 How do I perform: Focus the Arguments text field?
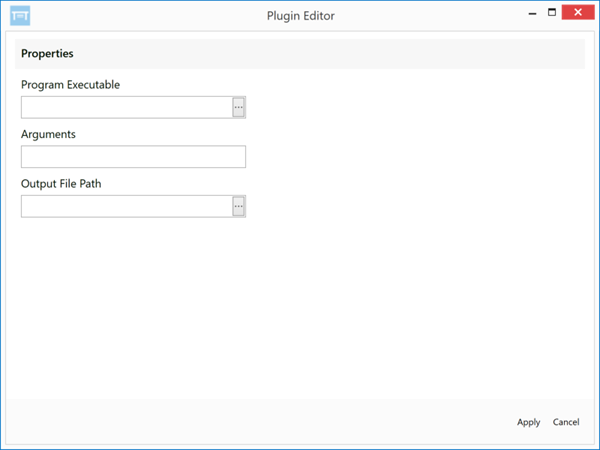pyautogui.click(x=133, y=157)
